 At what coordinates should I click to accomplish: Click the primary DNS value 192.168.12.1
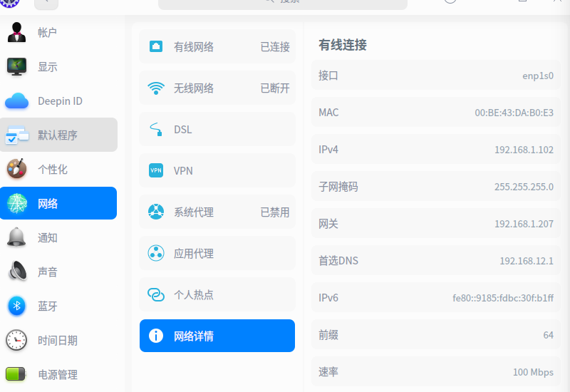point(527,261)
